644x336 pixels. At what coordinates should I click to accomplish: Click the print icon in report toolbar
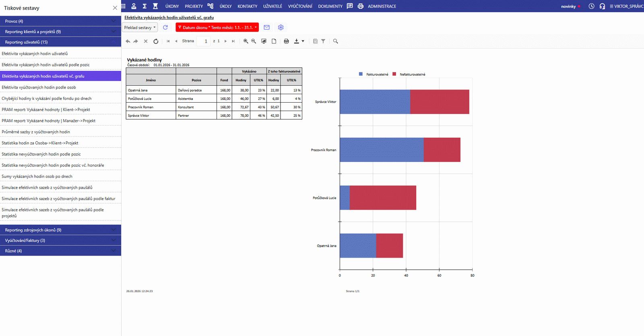click(286, 41)
